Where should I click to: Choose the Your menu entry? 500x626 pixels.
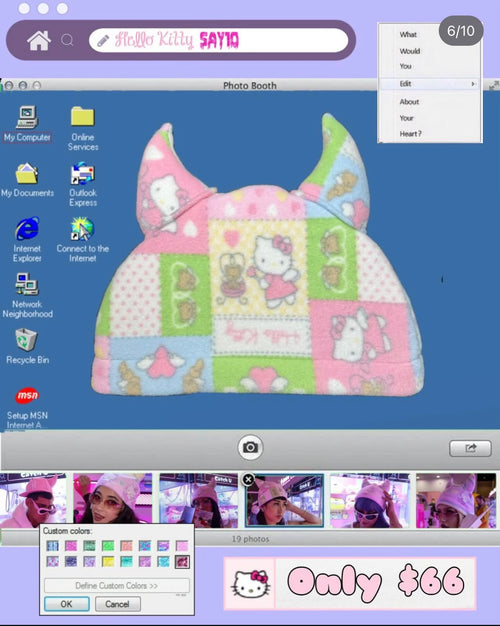pos(407,118)
